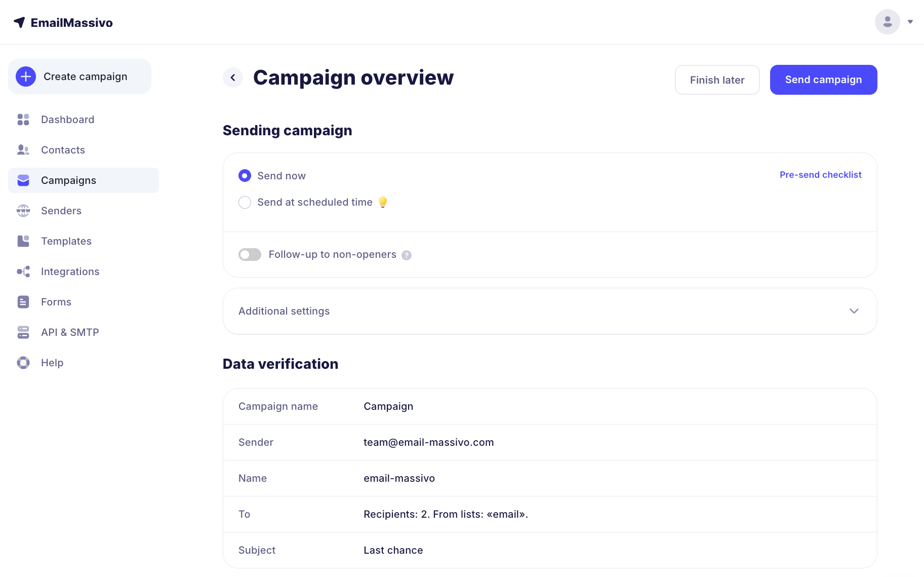Choose Send at scheduled time radio button

tap(245, 203)
